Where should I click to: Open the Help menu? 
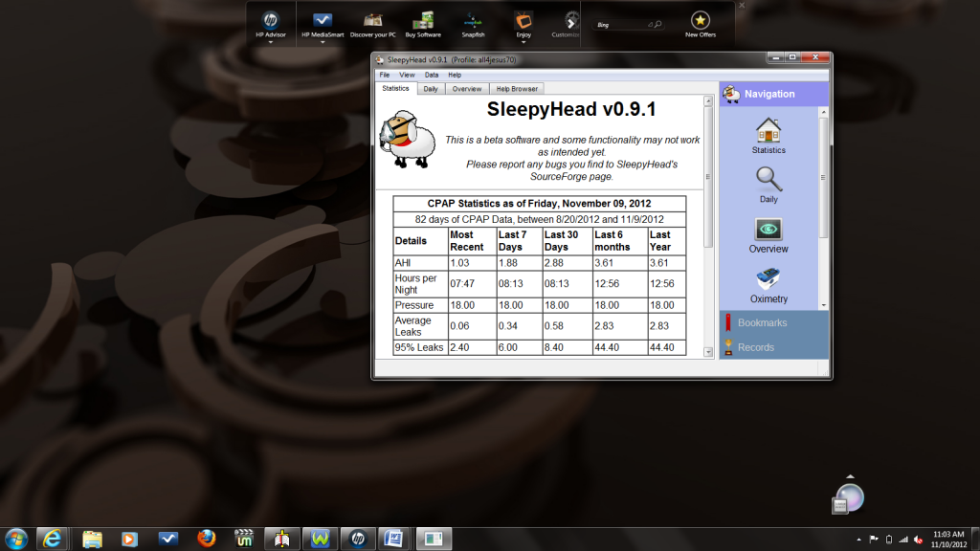pos(455,75)
